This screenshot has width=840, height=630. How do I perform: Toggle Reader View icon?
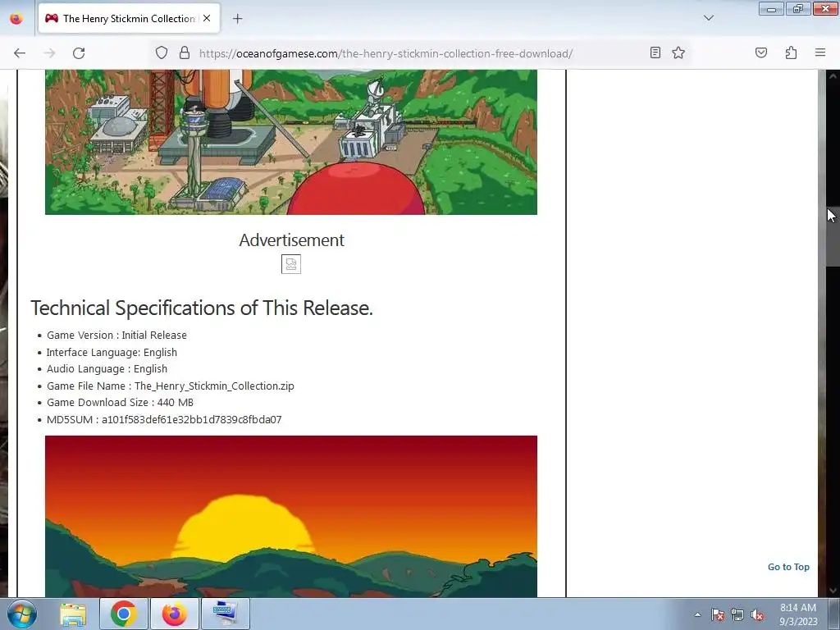coord(655,52)
